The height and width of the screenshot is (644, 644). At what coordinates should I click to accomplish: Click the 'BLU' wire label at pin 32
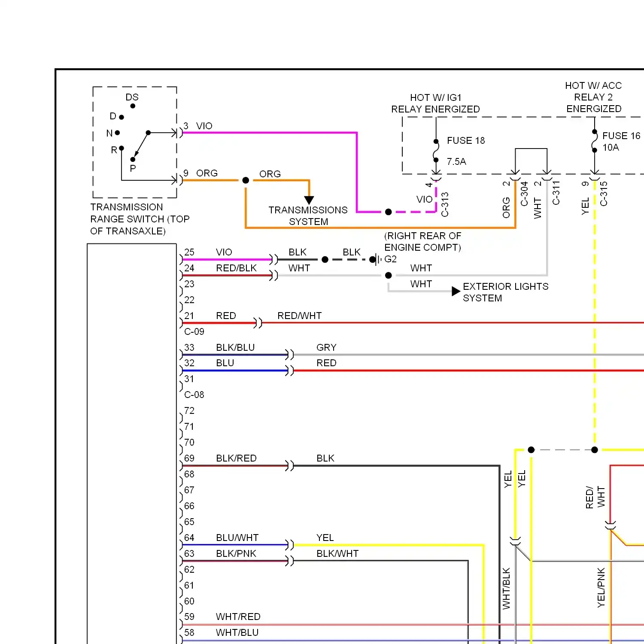pos(225,363)
